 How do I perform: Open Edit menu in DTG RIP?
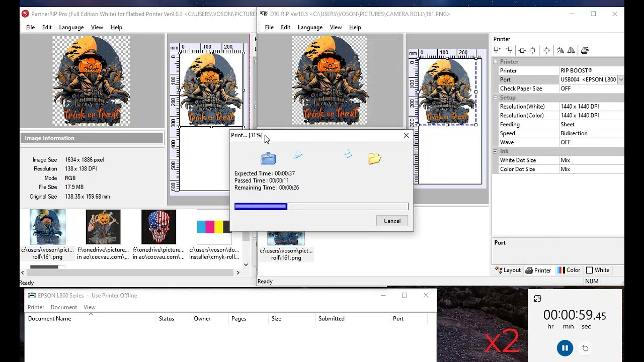coord(286,27)
